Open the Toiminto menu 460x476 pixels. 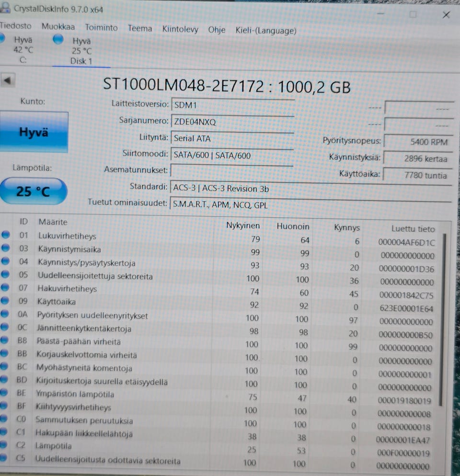(101, 28)
